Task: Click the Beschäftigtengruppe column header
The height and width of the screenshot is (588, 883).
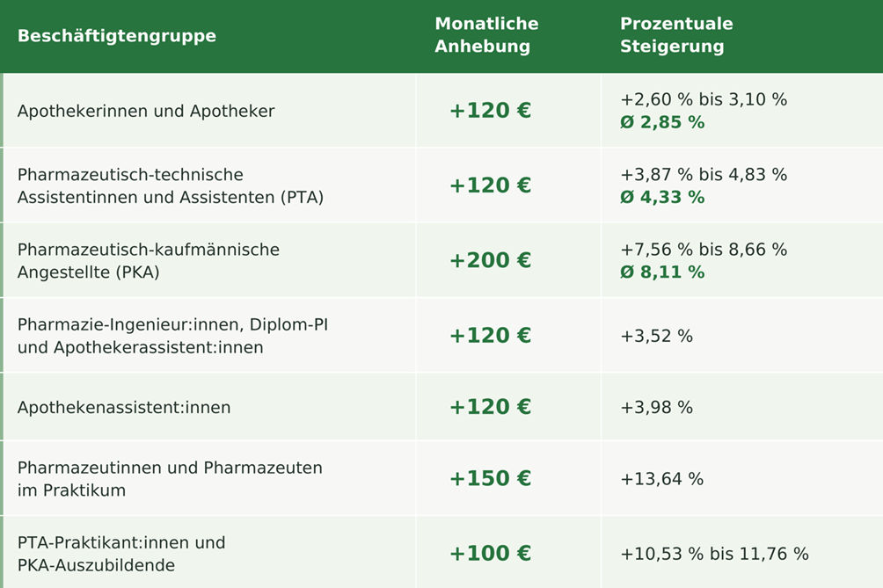Action: 117,36
